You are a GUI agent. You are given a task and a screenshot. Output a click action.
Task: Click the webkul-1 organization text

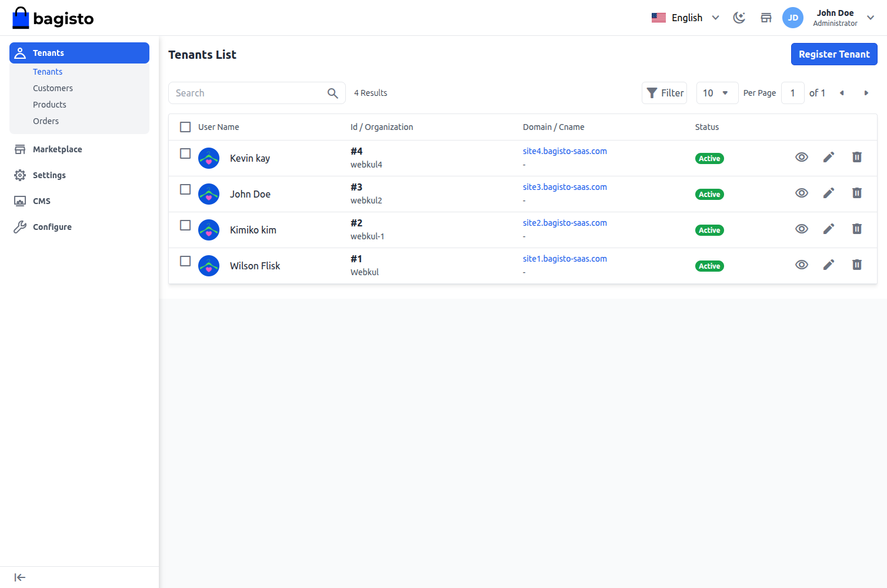368,236
